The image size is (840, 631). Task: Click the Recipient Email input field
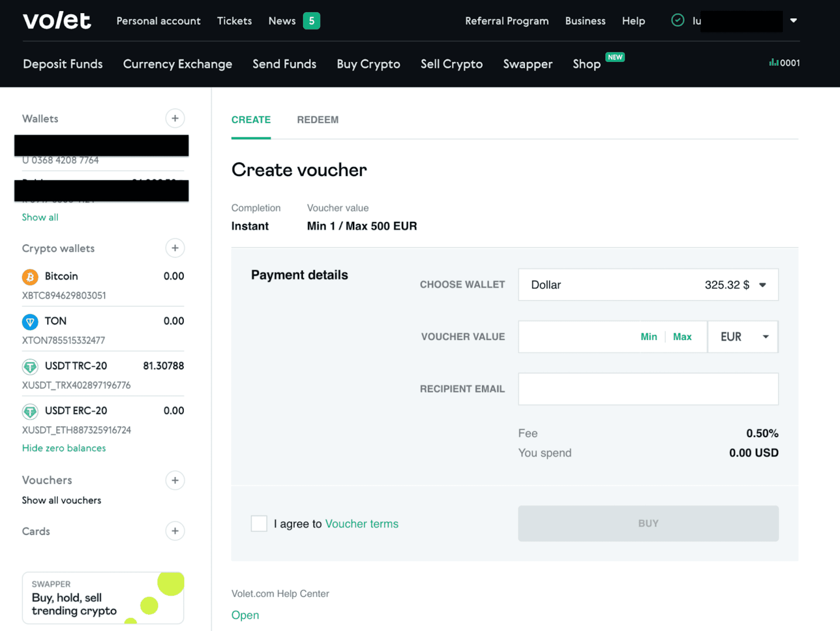point(648,389)
